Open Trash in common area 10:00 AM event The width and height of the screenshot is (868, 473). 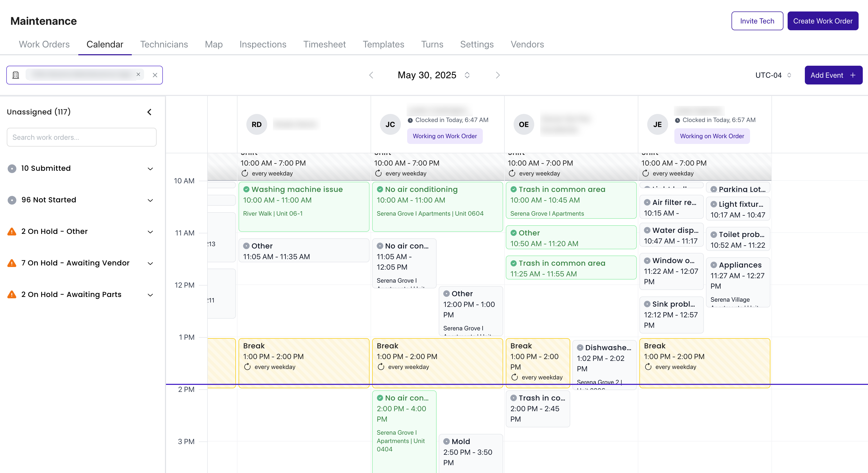571,200
